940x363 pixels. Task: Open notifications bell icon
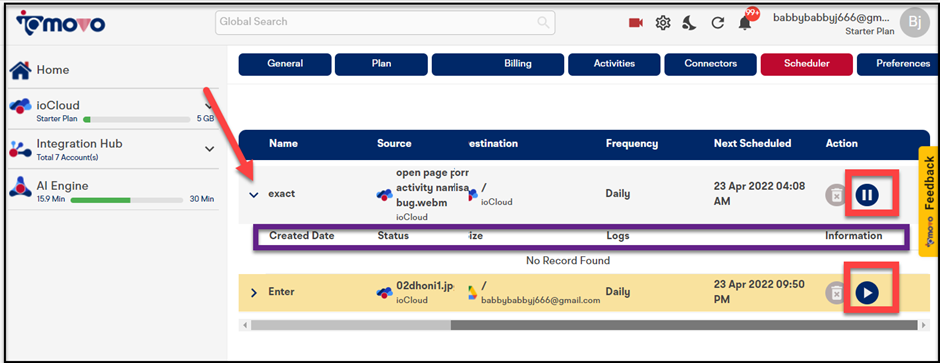tap(745, 24)
